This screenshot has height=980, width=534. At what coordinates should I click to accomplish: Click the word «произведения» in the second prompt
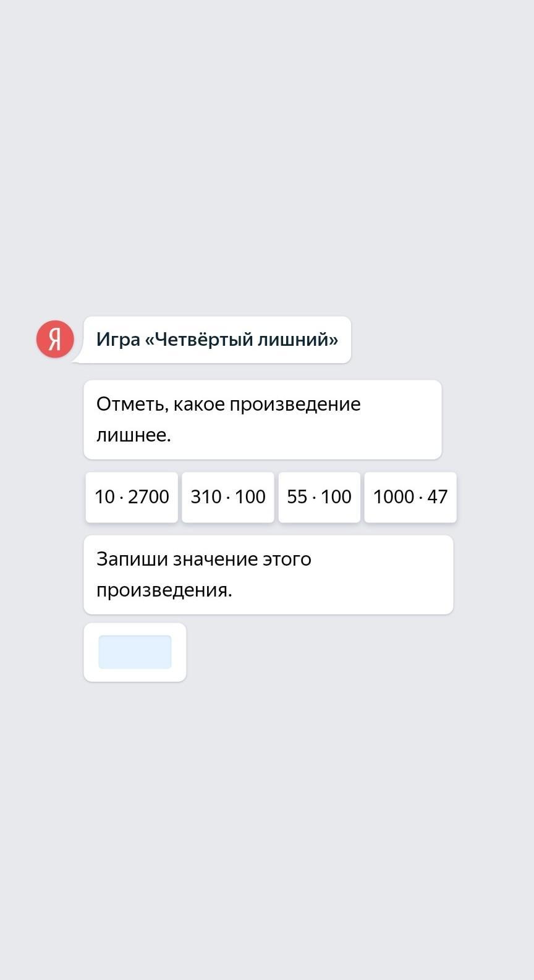[163, 590]
